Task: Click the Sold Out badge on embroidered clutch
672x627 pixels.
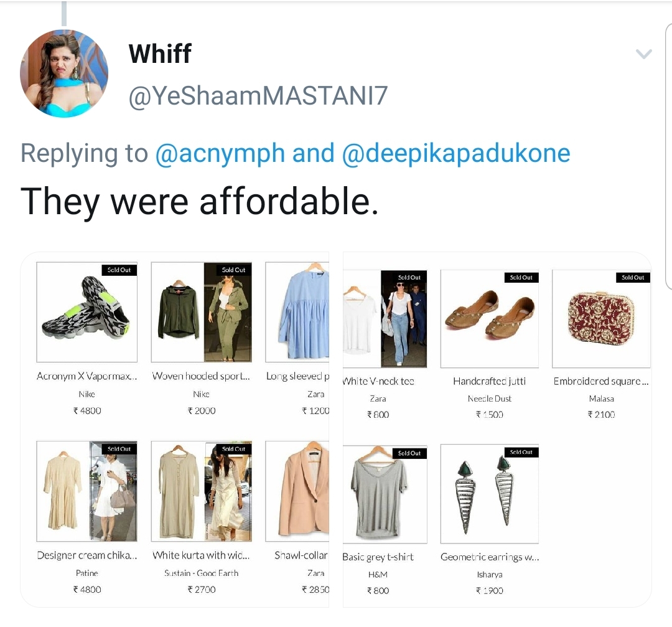Action: (x=633, y=278)
